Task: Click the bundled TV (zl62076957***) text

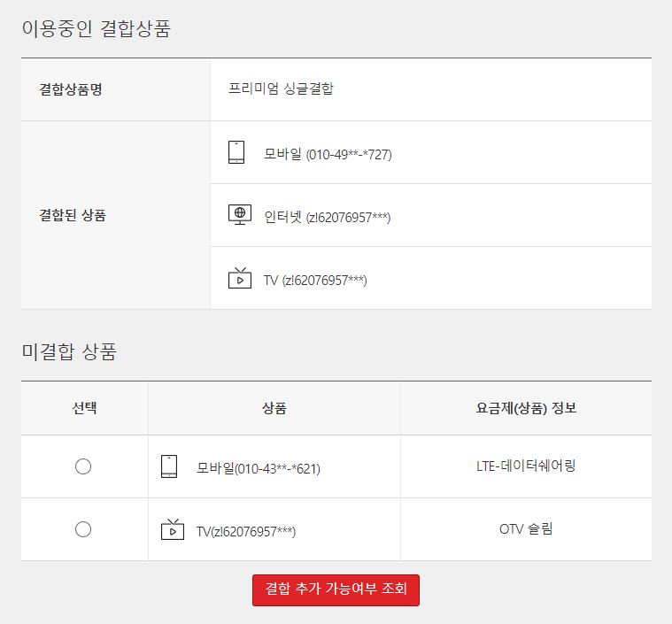Action: [315, 280]
